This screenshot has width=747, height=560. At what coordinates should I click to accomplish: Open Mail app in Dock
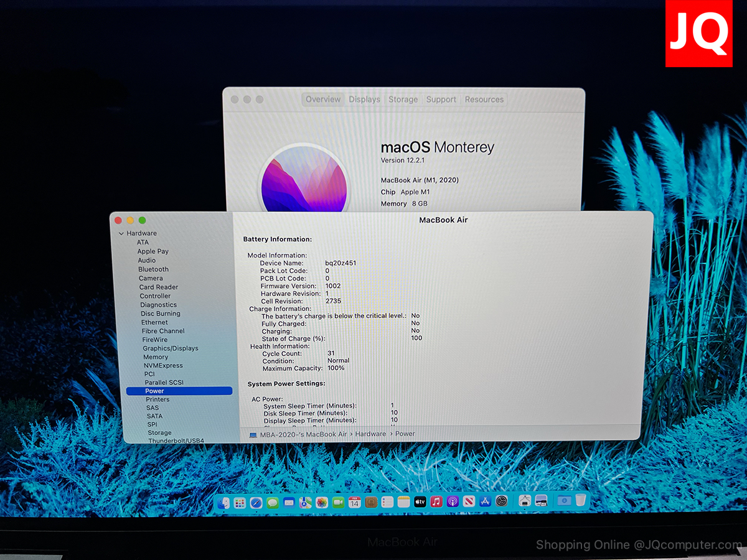(x=289, y=502)
